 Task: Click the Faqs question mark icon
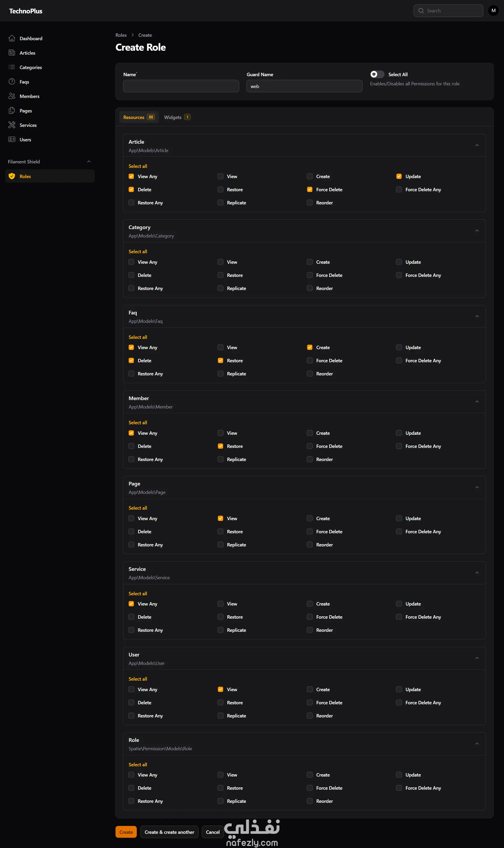pyautogui.click(x=12, y=82)
